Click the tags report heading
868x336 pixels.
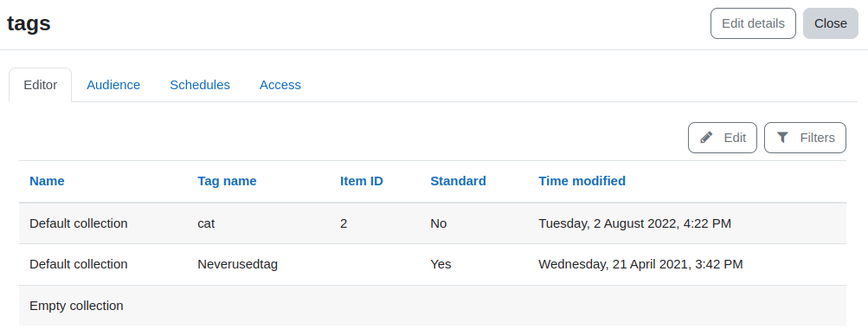tap(29, 23)
